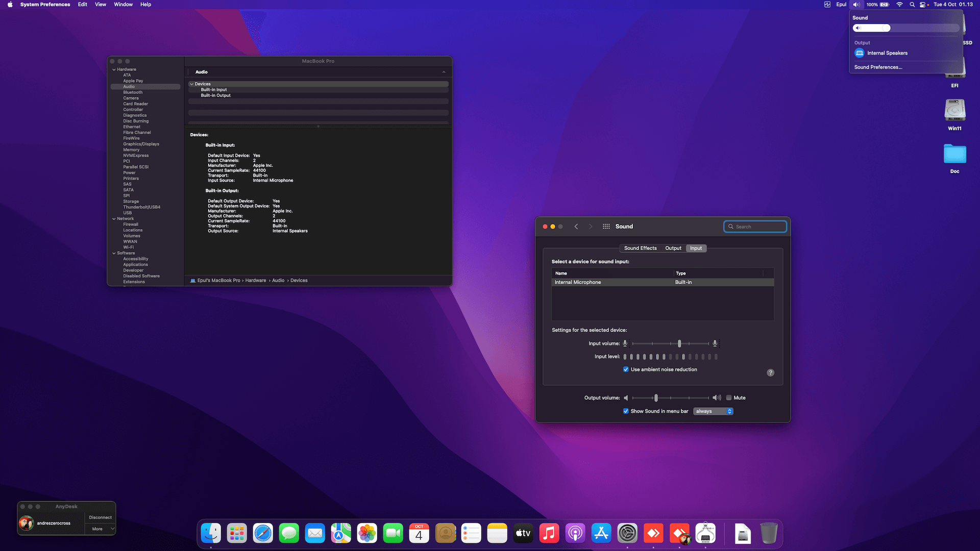Open Trash in the Dock
980x551 pixels.
pos(769,533)
